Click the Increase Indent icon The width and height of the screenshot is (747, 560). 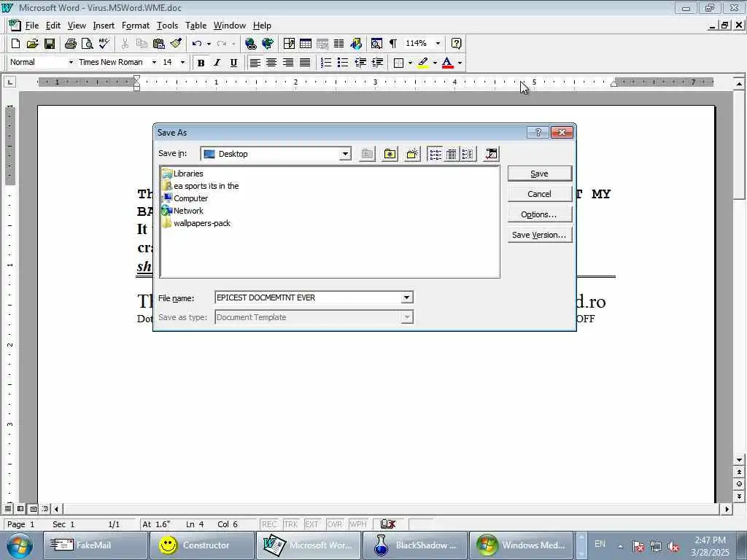pos(377,63)
